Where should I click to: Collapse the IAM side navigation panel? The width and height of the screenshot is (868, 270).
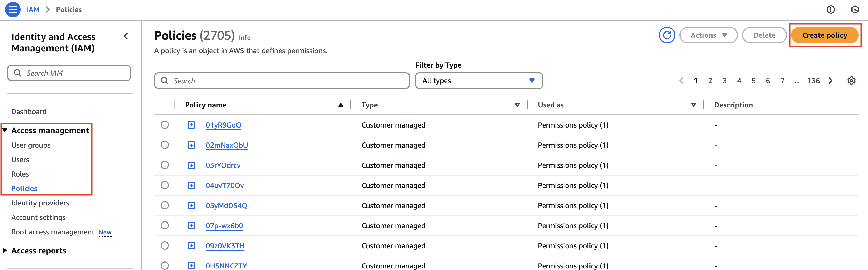point(126,36)
